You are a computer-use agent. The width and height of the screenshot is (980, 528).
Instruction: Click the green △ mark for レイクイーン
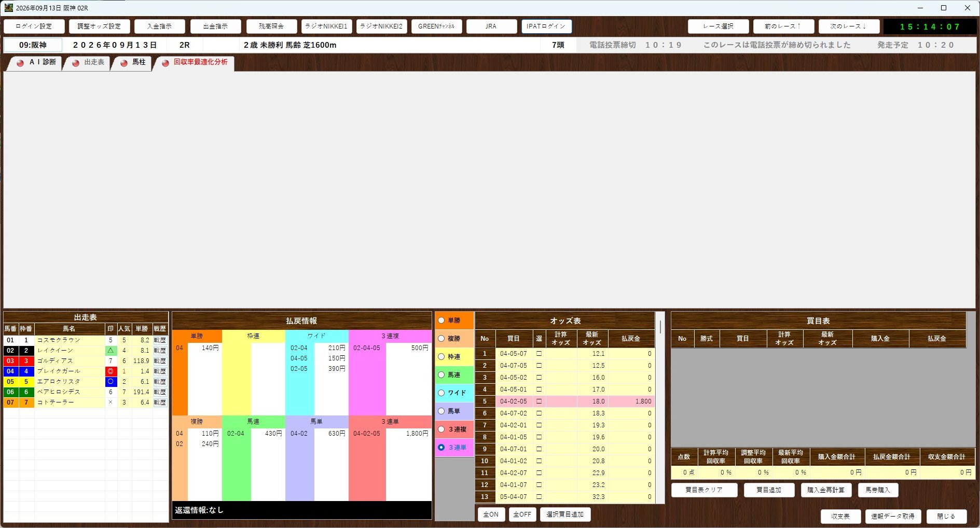[111, 351]
